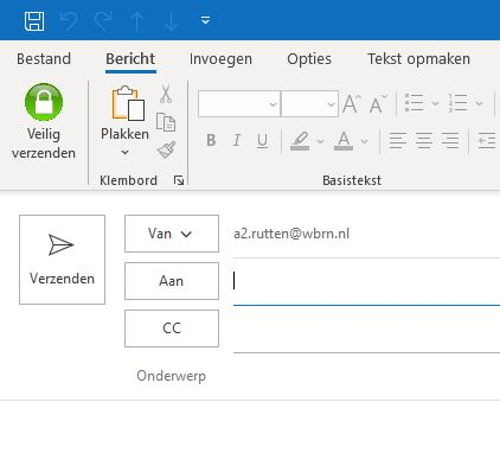Click the Veilig verzenden padlock icon

point(44,102)
